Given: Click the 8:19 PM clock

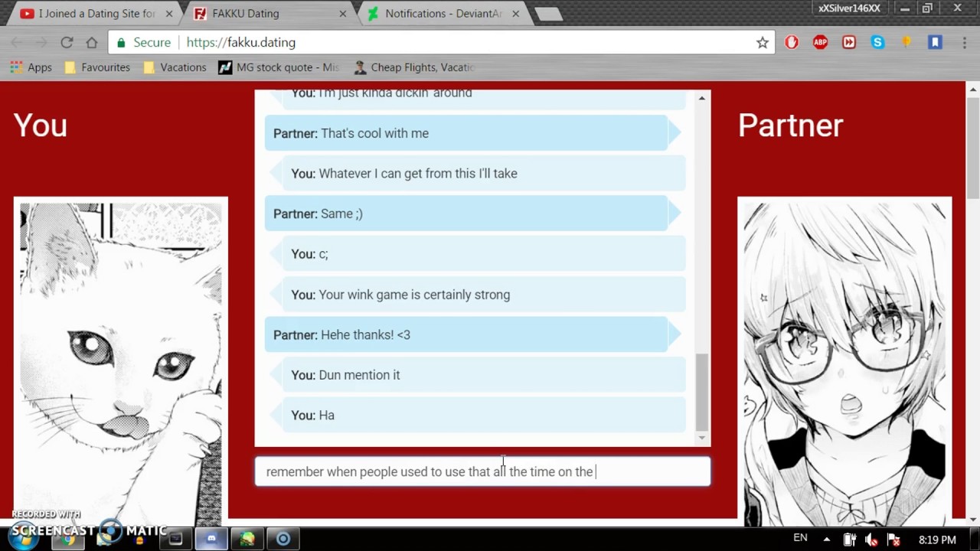Looking at the screenshot, I should 937,540.
